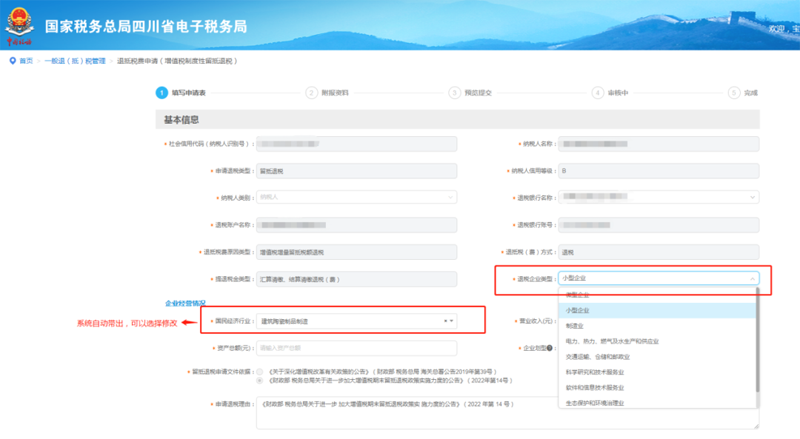Click the help question mark next to 企业划型
The image size is (800, 439).
[x=552, y=348]
